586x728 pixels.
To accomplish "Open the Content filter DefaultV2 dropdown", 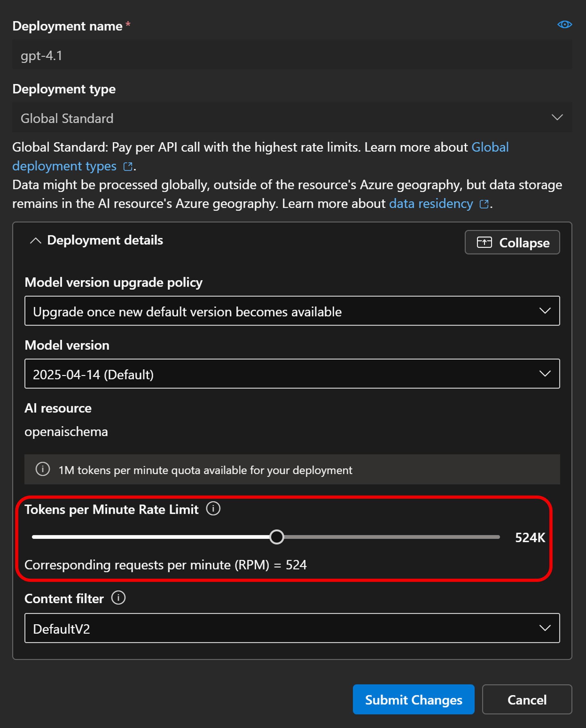I will coord(292,628).
